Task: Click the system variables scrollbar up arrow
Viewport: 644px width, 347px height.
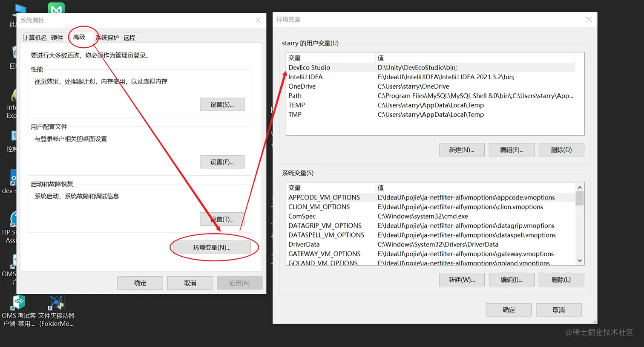Action: coord(579,187)
